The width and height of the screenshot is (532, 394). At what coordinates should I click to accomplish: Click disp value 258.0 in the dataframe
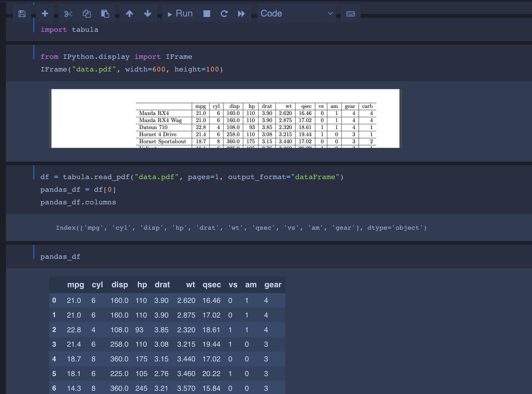[119, 344]
